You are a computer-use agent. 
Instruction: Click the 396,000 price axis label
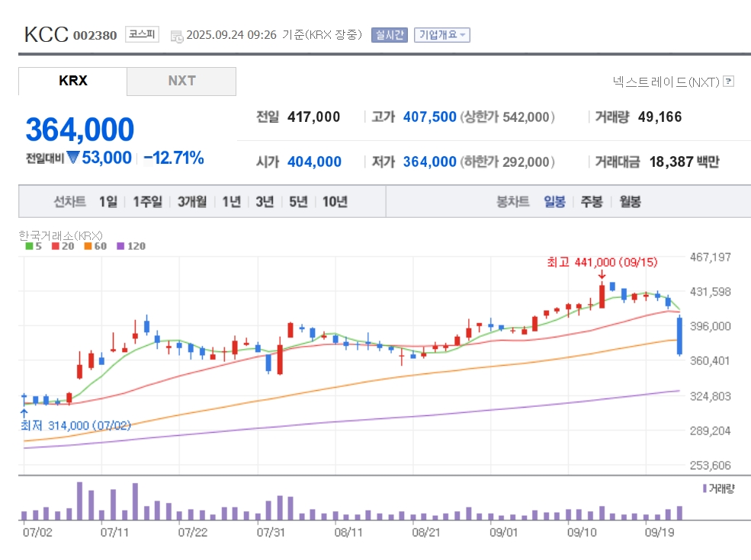[710, 326]
